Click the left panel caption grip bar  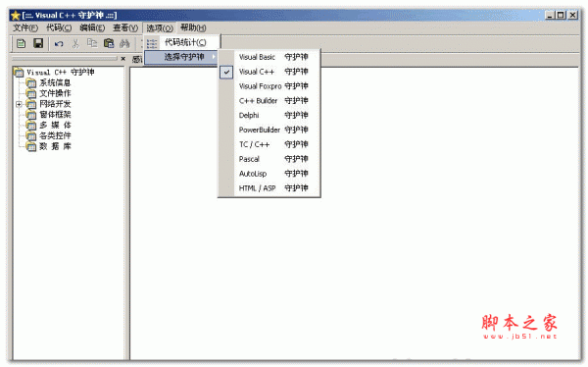(65, 59)
